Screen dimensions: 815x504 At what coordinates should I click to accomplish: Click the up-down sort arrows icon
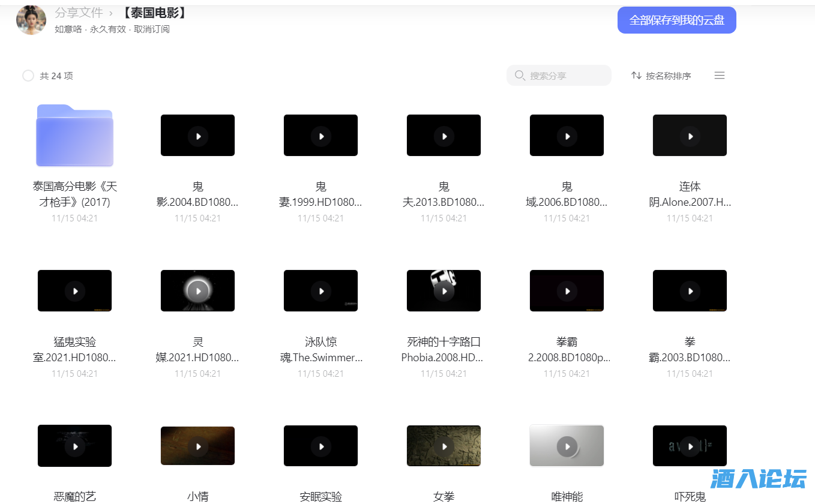[636, 76]
